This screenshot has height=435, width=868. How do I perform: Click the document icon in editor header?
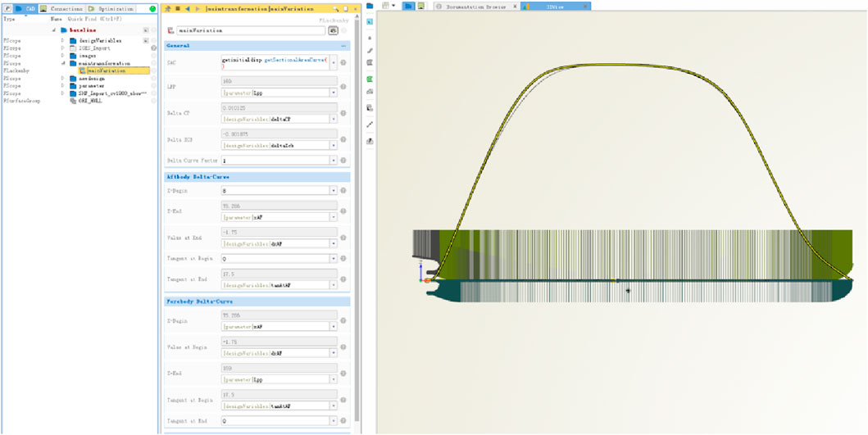point(345,9)
